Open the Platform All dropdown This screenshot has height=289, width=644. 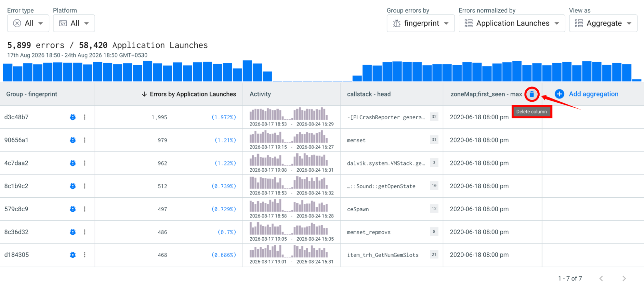tap(74, 23)
